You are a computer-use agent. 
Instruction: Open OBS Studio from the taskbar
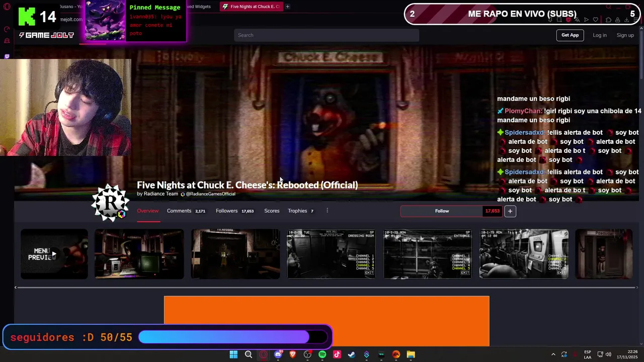pyautogui.click(x=307, y=354)
